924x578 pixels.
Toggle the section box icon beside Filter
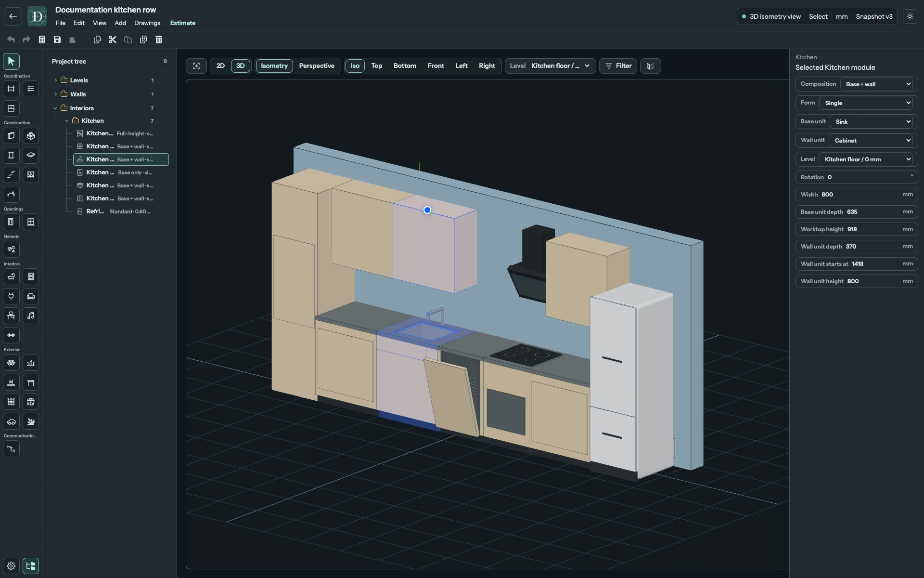point(650,66)
